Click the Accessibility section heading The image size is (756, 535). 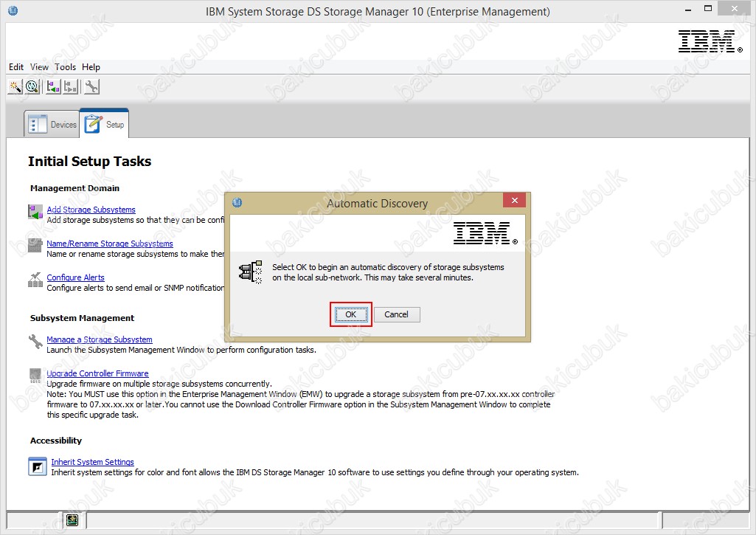coord(56,441)
